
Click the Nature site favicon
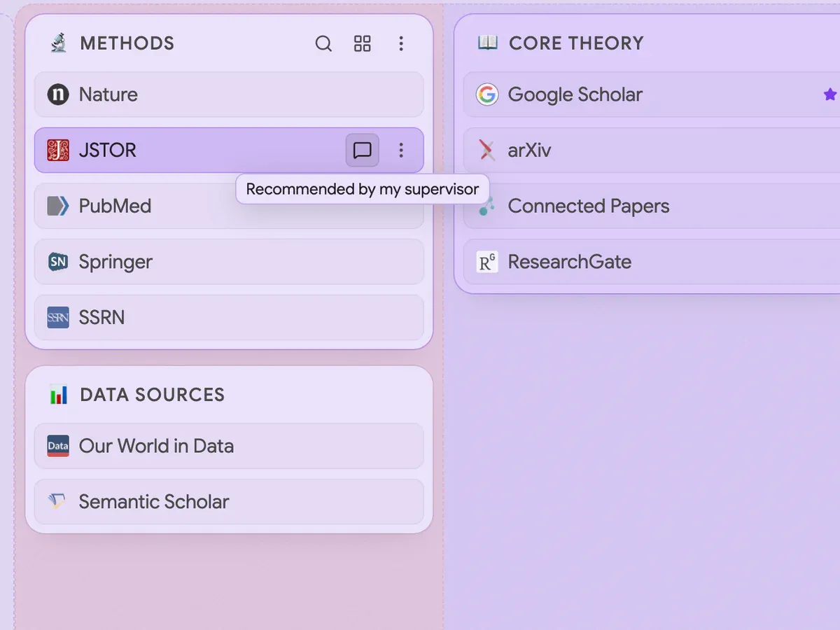[x=58, y=94]
